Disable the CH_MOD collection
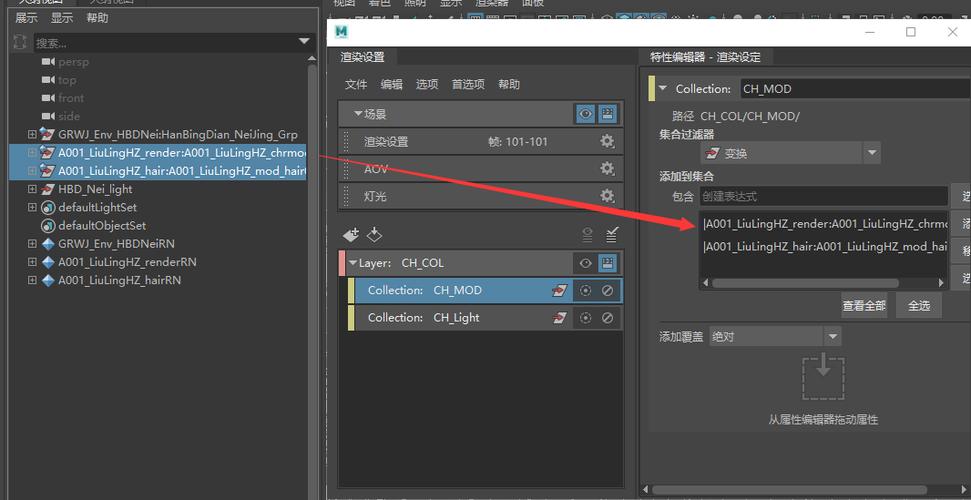This screenshot has width=971, height=500. pyautogui.click(x=607, y=291)
